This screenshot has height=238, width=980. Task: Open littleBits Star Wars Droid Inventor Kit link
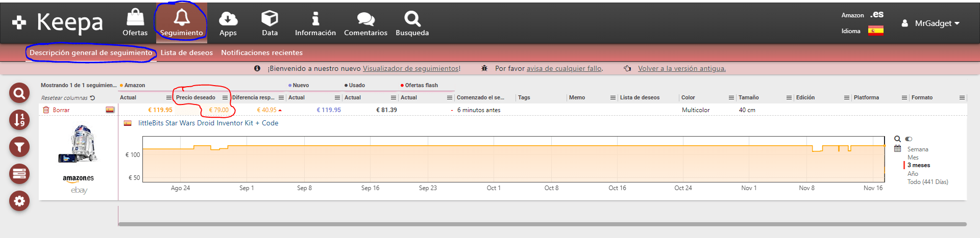tap(208, 123)
